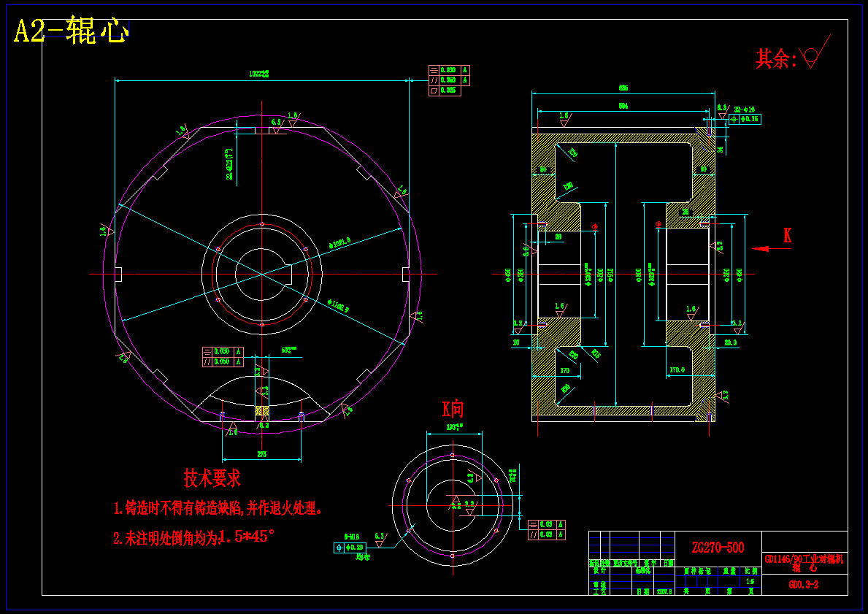Select the "φ1081.8" diameter dimension

pyautogui.click(x=340, y=242)
